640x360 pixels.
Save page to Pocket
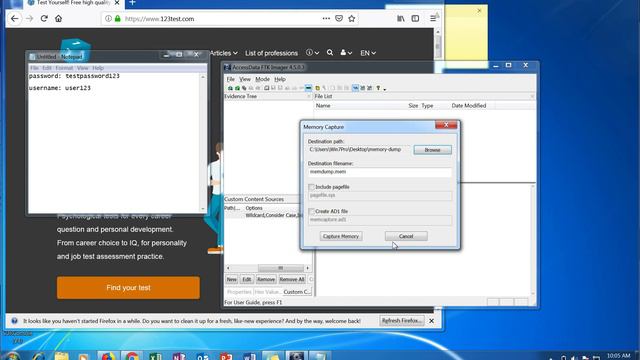click(x=339, y=18)
